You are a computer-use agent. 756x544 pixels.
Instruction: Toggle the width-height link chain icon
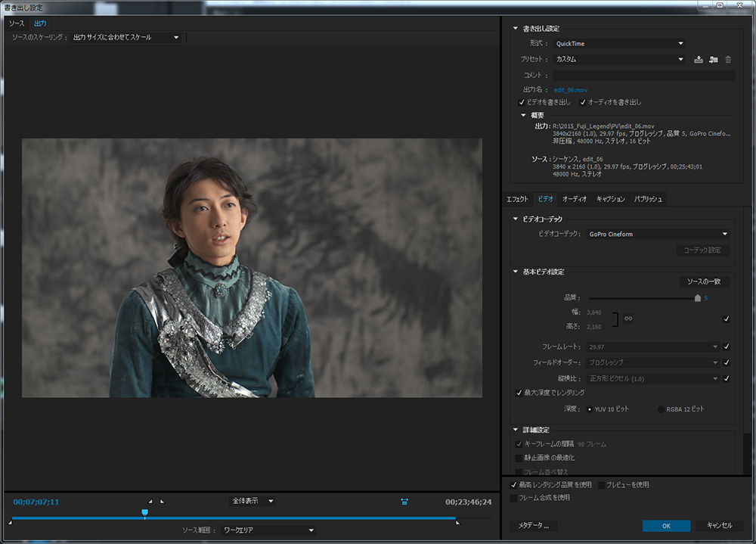point(628,318)
